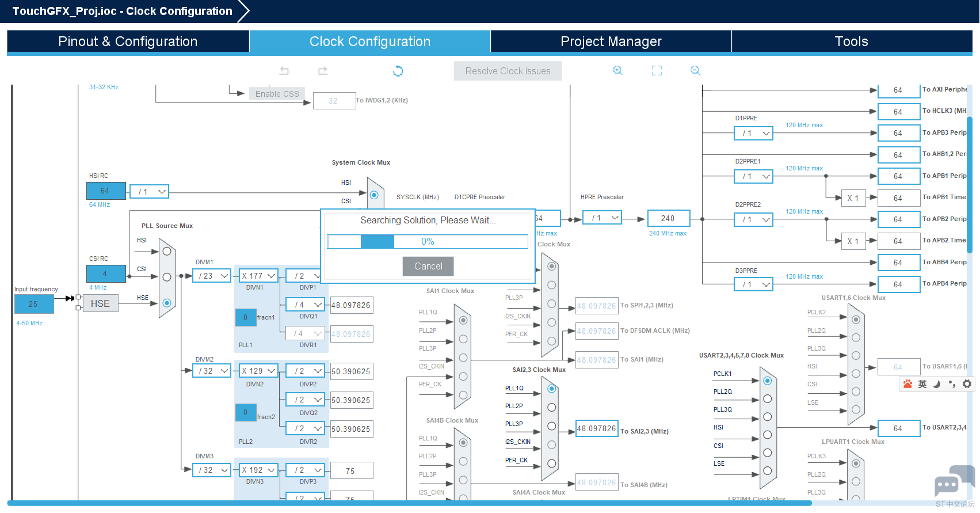Undo the last clock change
This screenshot has width=980, height=513.
[284, 71]
